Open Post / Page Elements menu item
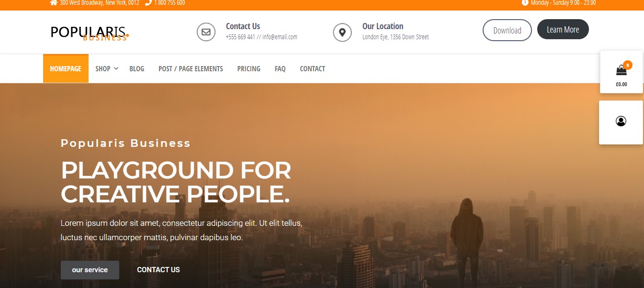 [191, 69]
